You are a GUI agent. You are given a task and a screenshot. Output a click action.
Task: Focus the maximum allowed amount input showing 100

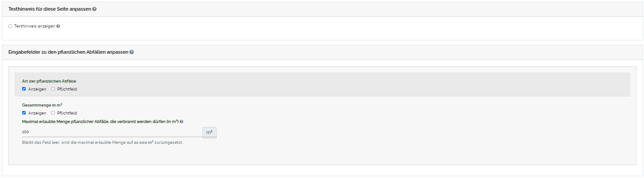coord(112,132)
